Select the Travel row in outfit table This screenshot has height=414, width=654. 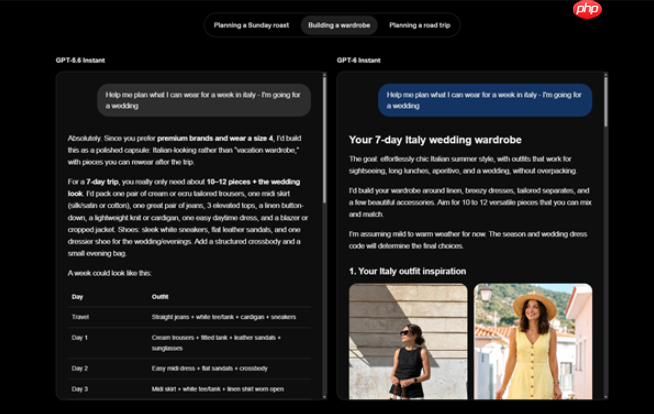tap(189, 317)
